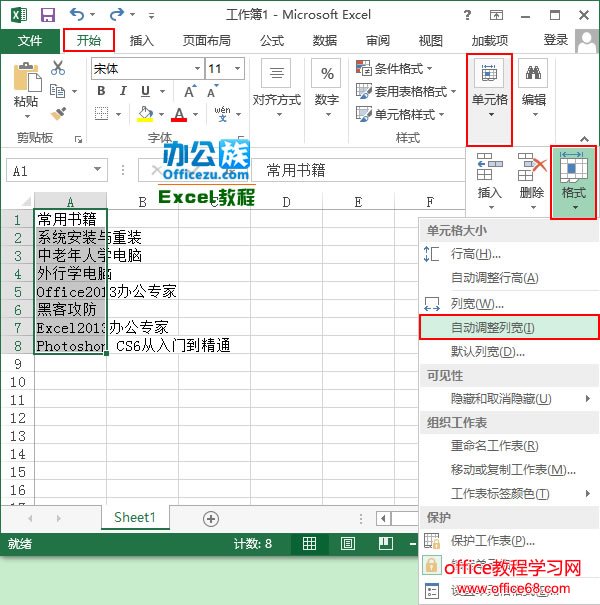
Task: Click the Save icon in quick access toolbar
Action: [x=48, y=15]
